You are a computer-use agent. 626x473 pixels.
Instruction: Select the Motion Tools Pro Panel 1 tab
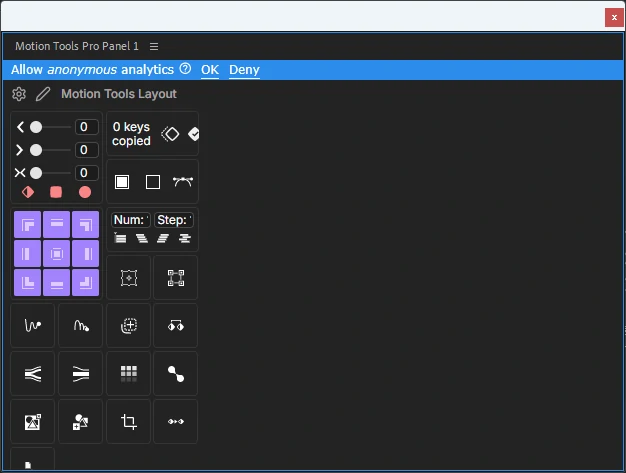pyautogui.click(x=77, y=46)
